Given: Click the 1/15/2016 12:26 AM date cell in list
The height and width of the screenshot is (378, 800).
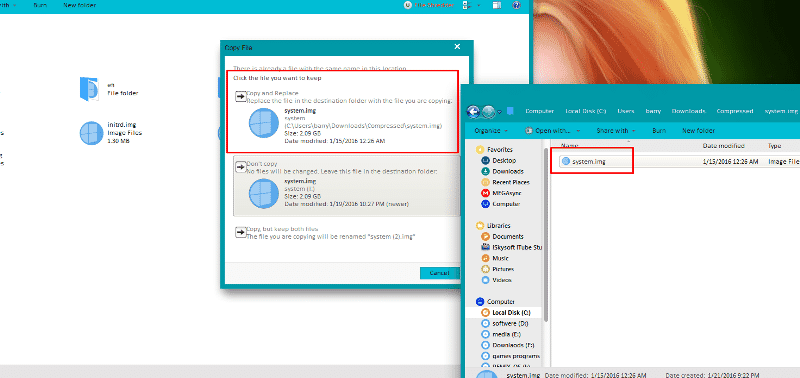Looking at the screenshot, I should pos(730,161).
